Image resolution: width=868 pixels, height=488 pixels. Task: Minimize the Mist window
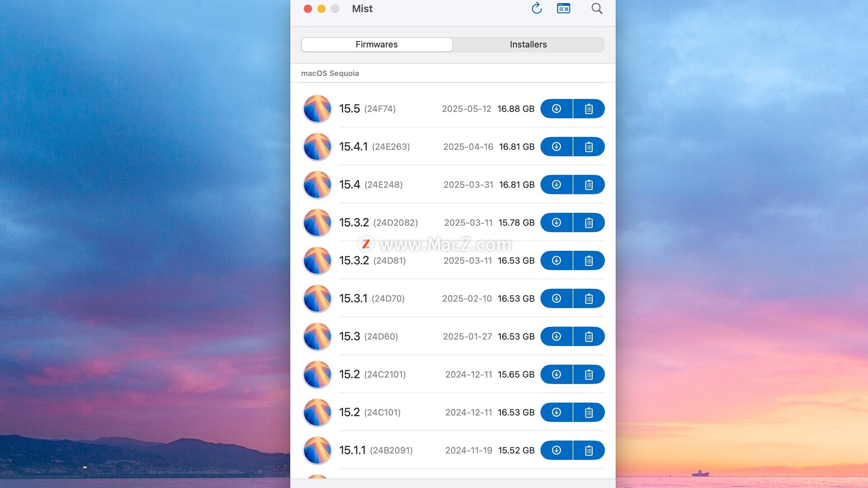[x=321, y=9]
